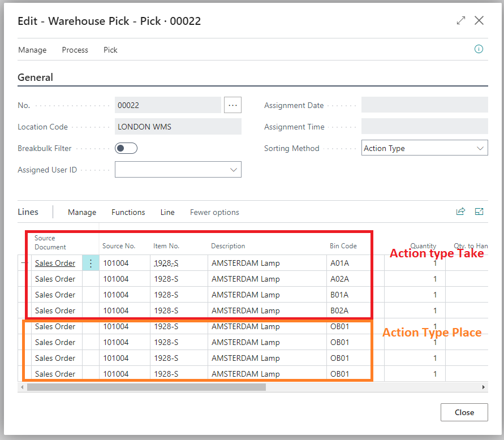Open the Process menu

[75, 50]
